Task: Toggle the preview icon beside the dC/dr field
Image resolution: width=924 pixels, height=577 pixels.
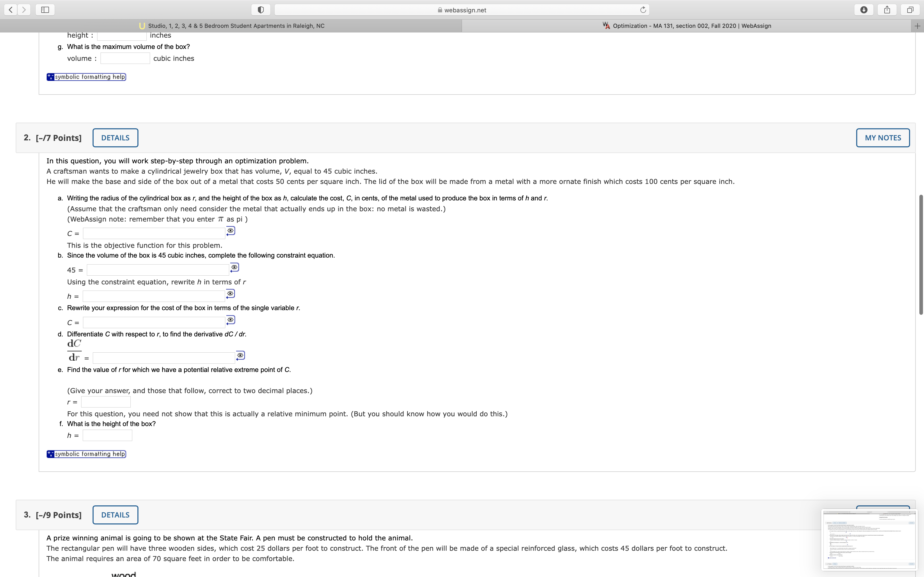Action: click(x=240, y=355)
